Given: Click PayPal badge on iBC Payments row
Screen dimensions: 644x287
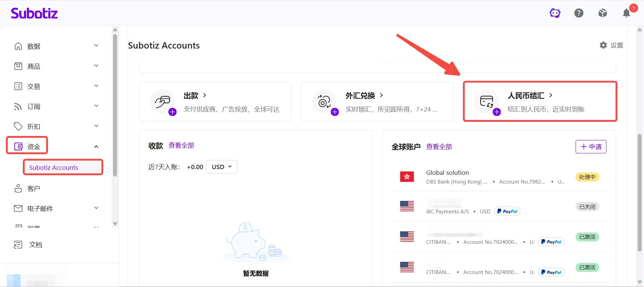Looking at the screenshot, I should (x=507, y=211).
